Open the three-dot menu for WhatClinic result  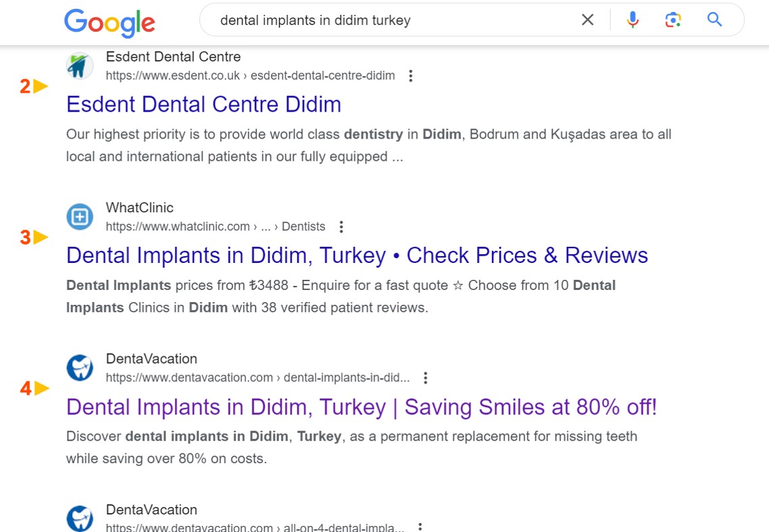(x=341, y=227)
